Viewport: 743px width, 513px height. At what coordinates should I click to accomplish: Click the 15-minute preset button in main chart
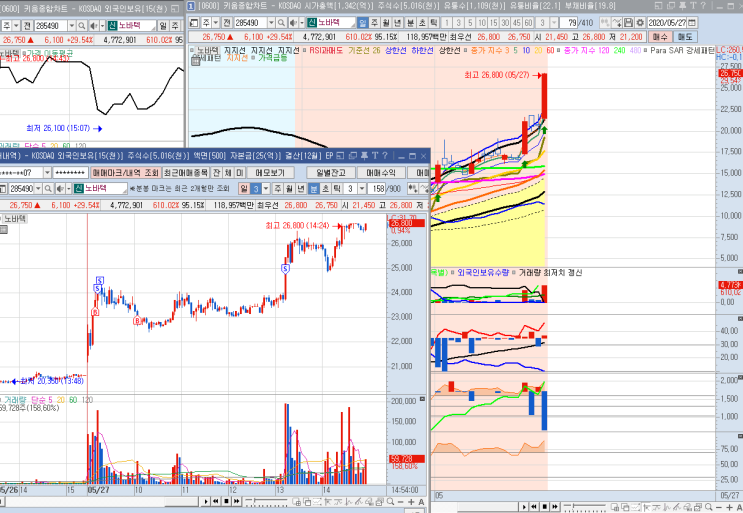494,23
